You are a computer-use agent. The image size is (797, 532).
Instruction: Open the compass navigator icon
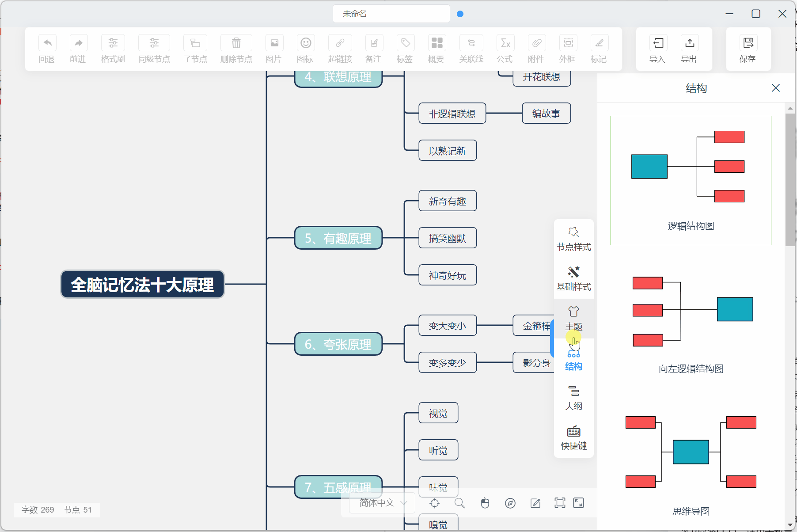click(510, 503)
